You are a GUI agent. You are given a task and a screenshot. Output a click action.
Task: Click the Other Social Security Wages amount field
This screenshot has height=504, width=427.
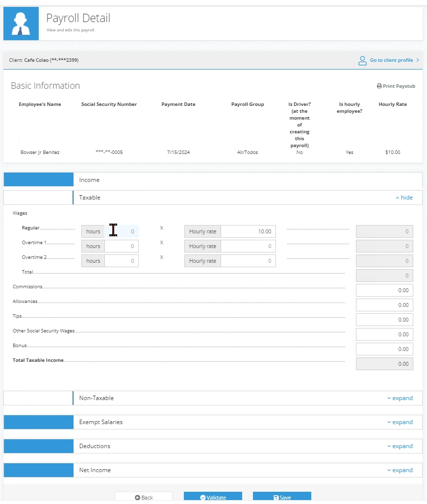click(x=384, y=334)
